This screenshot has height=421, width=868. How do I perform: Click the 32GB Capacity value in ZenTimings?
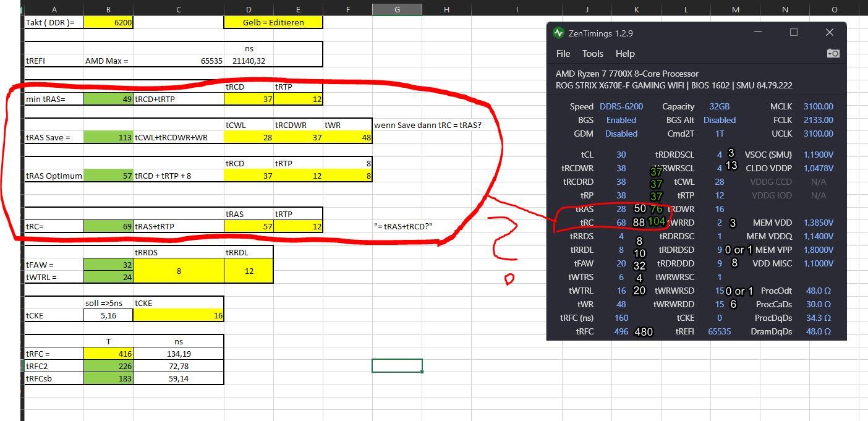click(720, 106)
